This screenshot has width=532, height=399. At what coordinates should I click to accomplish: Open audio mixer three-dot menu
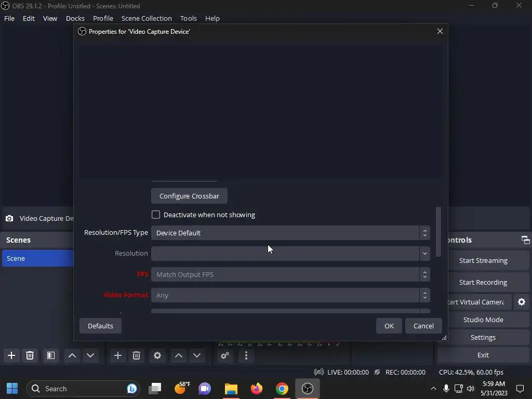pos(246,355)
